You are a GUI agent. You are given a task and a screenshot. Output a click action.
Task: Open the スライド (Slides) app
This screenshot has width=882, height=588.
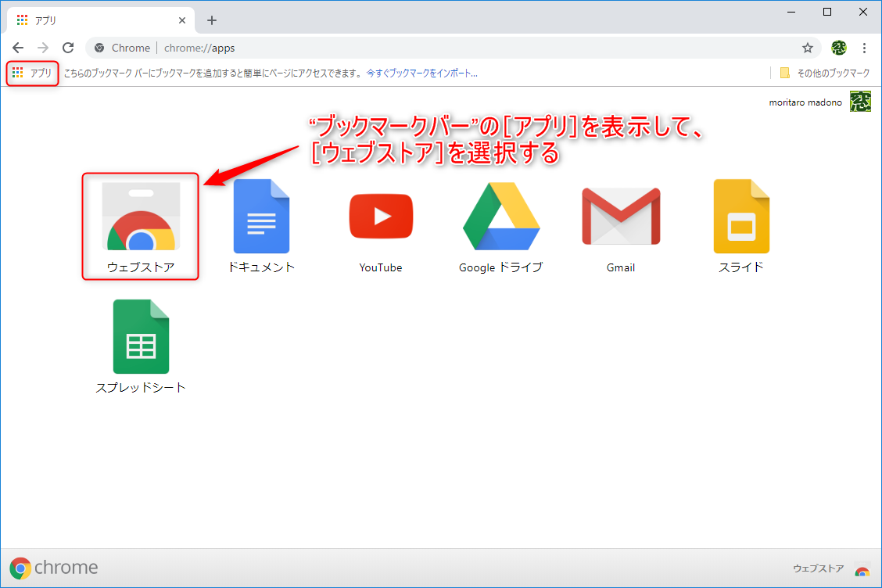coord(740,217)
